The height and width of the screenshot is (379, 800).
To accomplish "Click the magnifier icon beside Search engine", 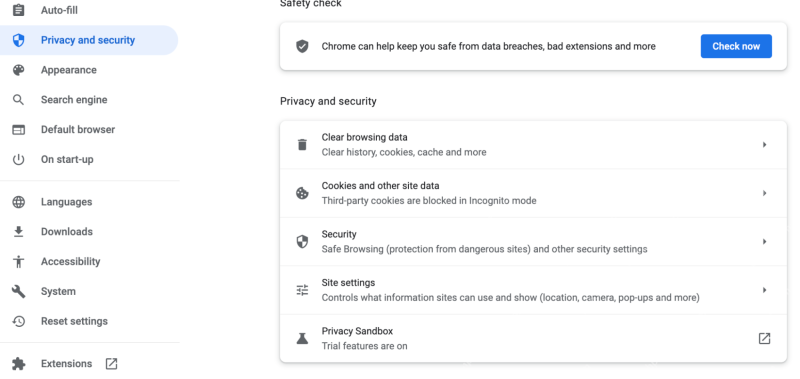I will [18, 99].
